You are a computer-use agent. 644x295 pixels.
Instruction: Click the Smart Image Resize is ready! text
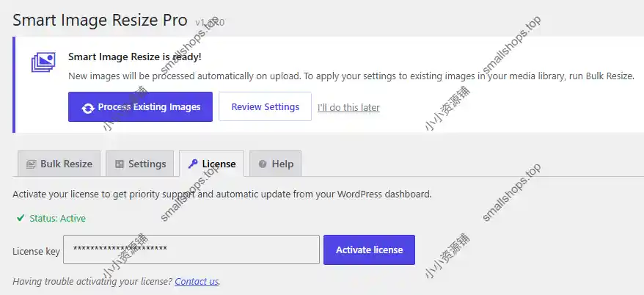tap(135, 57)
